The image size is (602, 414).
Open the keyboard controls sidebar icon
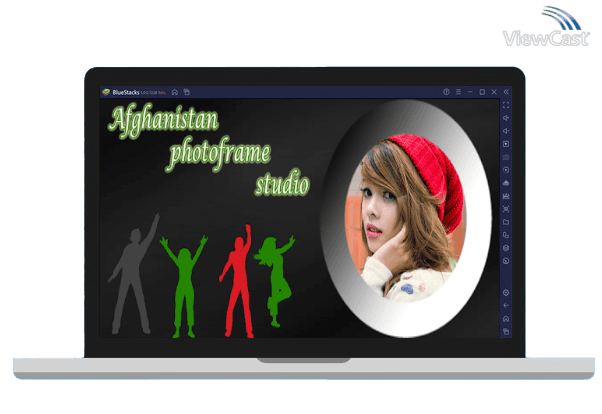click(x=506, y=157)
